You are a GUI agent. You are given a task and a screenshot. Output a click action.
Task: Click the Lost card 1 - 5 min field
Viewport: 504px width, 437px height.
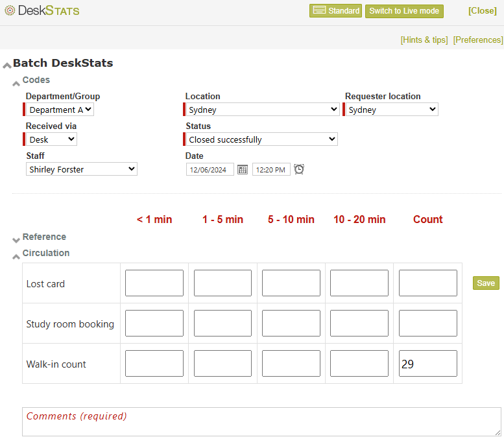click(x=222, y=283)
